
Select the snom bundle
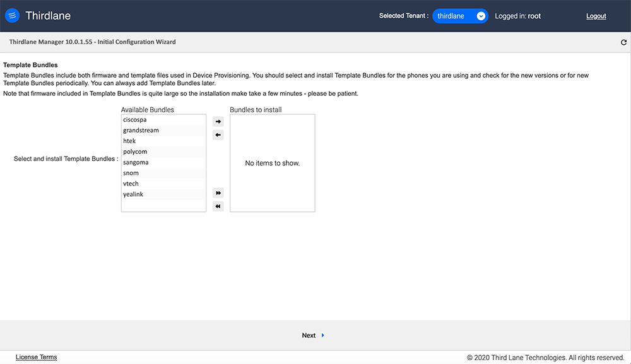click(163, 173)
